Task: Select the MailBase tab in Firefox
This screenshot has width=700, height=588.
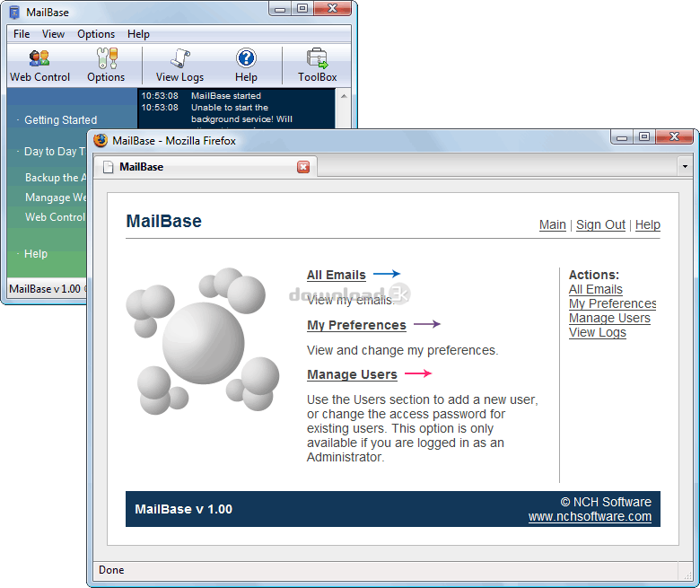Action: (206, 167)
